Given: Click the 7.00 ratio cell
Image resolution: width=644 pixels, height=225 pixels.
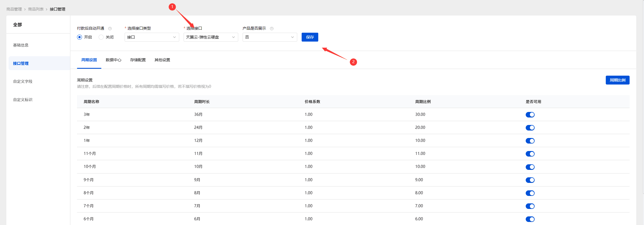Looking at the screenshot, I should point(419,206).
